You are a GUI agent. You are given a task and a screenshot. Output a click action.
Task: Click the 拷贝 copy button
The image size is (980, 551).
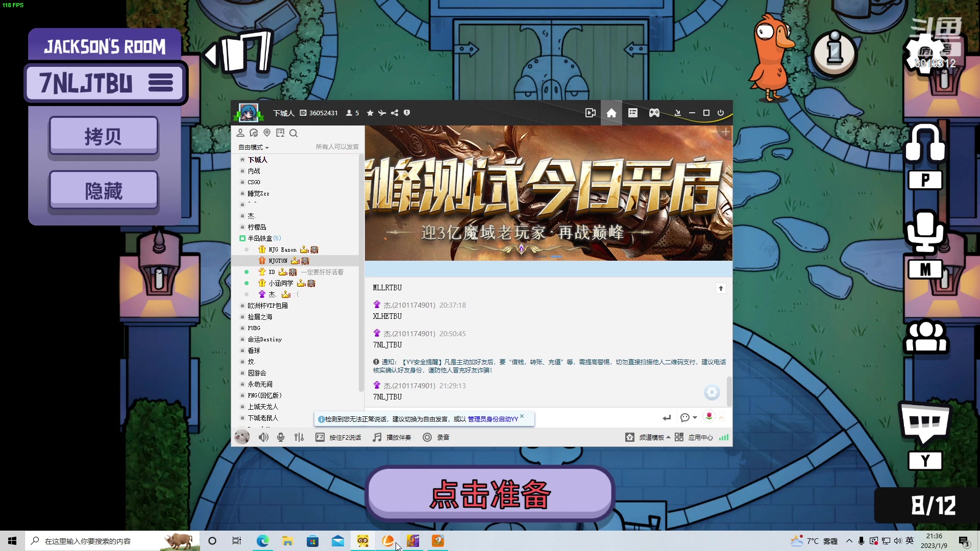(104, 136)
